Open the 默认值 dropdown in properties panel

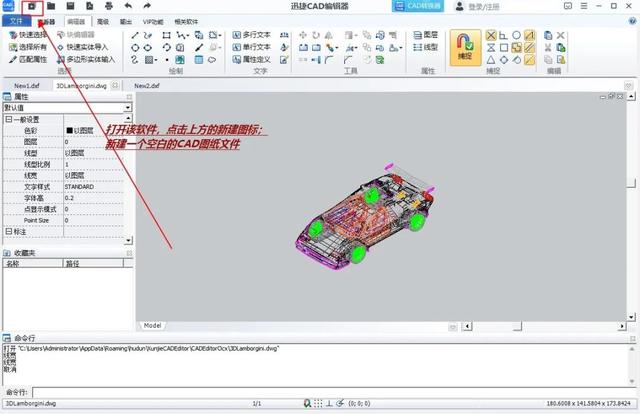tap(128, 107)
